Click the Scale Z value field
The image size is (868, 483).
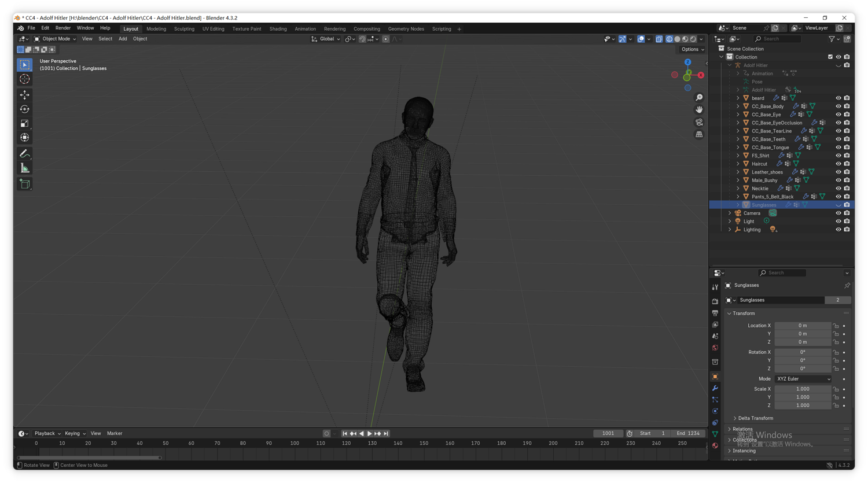[803, 405]
